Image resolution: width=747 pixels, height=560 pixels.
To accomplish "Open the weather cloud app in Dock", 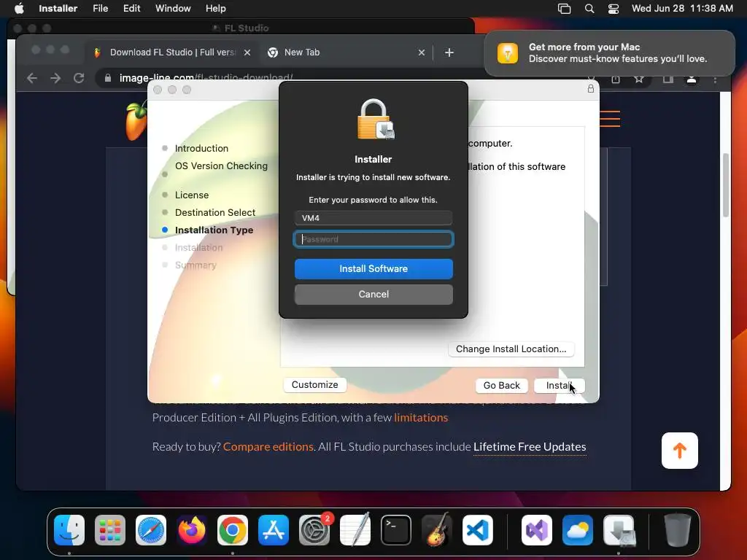I will pyautogui.click(x=578, y=530).
